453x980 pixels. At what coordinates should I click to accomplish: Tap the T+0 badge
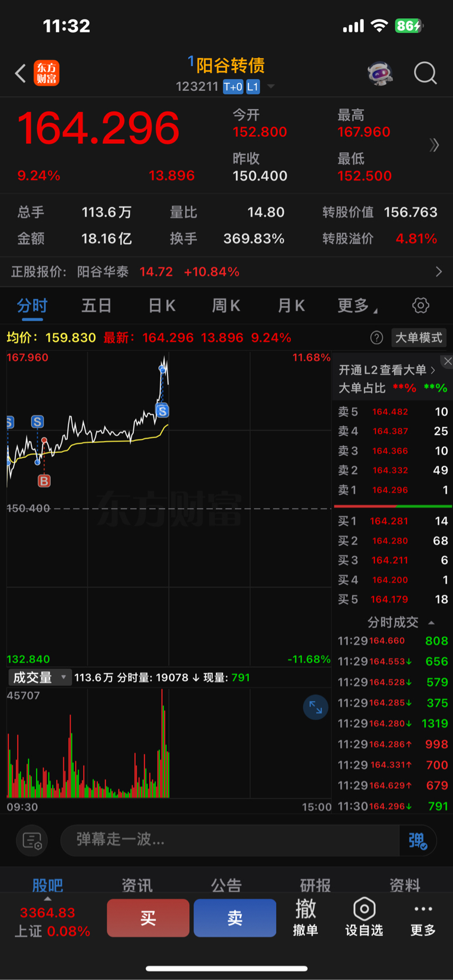pos(233,87)
